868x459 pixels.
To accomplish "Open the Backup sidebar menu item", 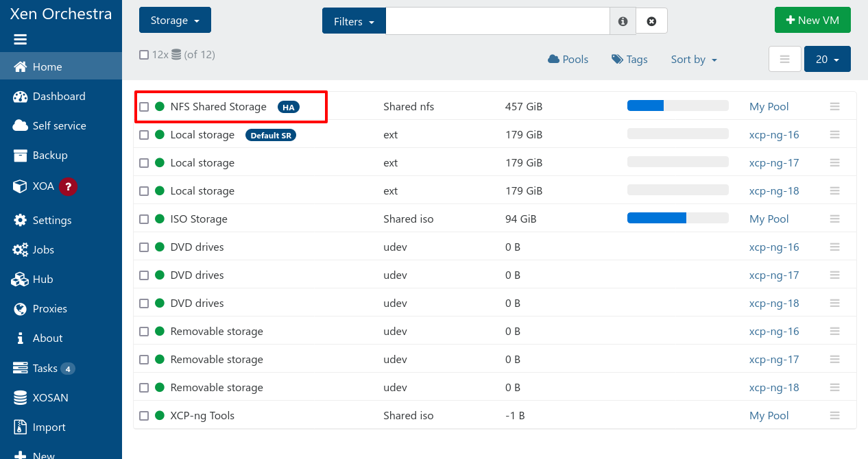I will 50,156.
